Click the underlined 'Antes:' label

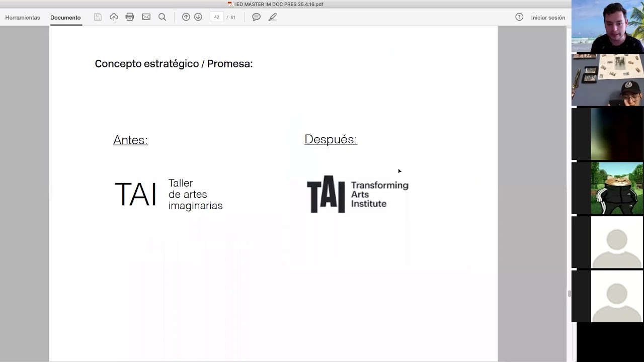pos(130,140)
